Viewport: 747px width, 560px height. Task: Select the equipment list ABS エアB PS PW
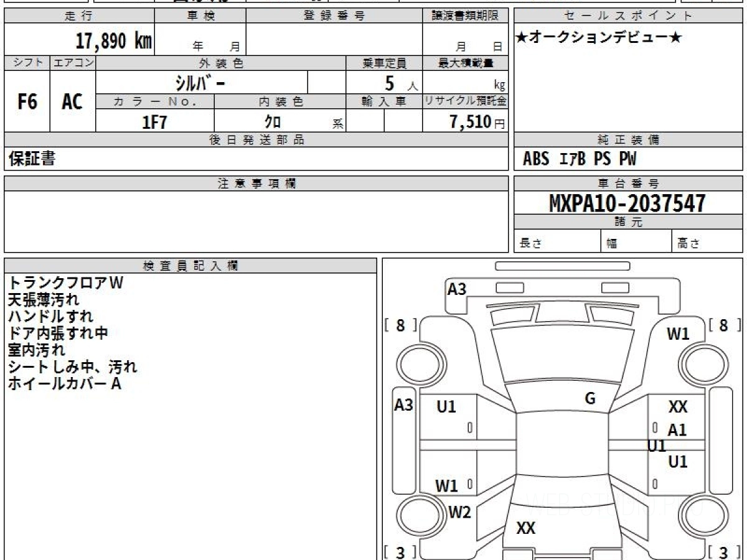coord(580,159)
